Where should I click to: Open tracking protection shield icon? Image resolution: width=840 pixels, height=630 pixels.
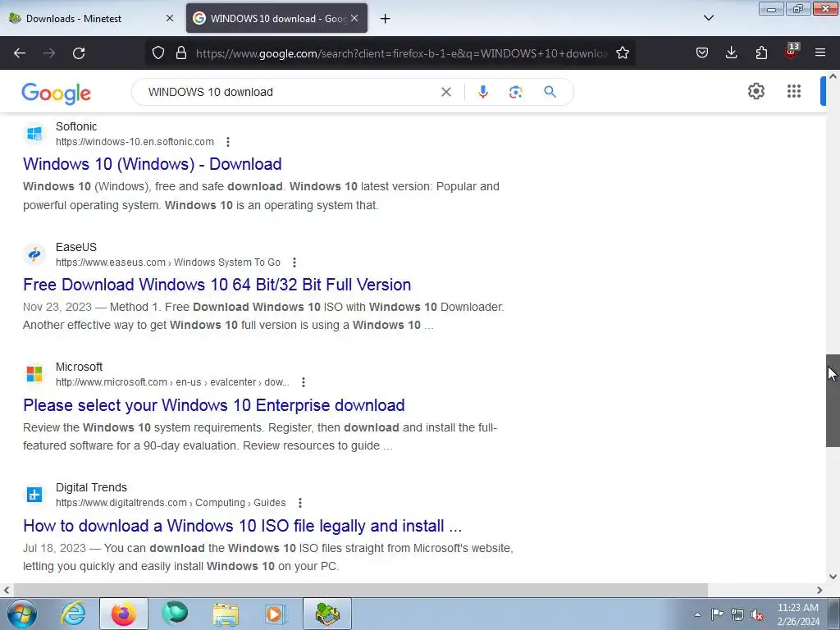pyautogui.click(x=158, y=53)
